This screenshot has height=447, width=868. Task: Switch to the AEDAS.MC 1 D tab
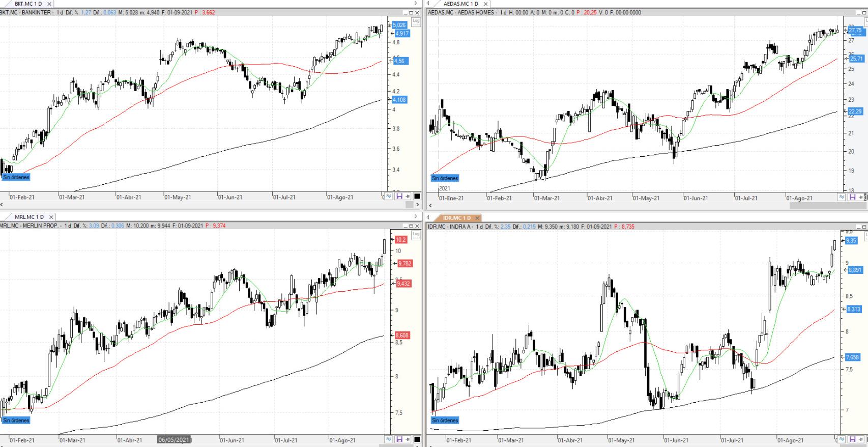tap(460, 4)
